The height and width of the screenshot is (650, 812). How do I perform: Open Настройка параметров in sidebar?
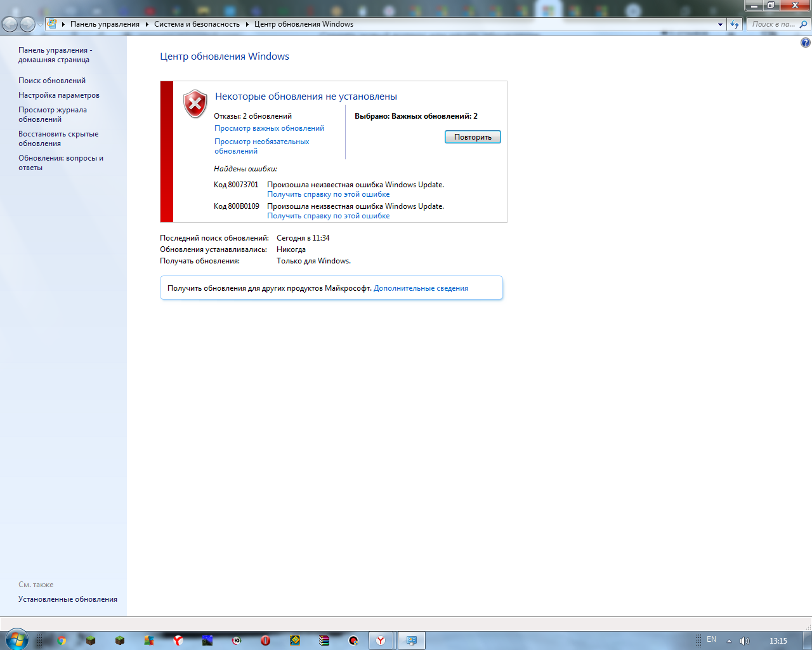coord(59,95)
